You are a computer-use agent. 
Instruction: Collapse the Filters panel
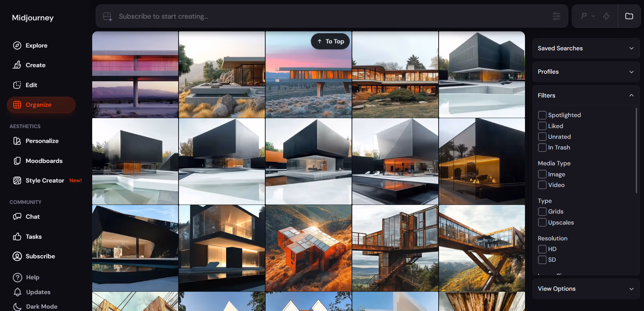tap(586, 95)
